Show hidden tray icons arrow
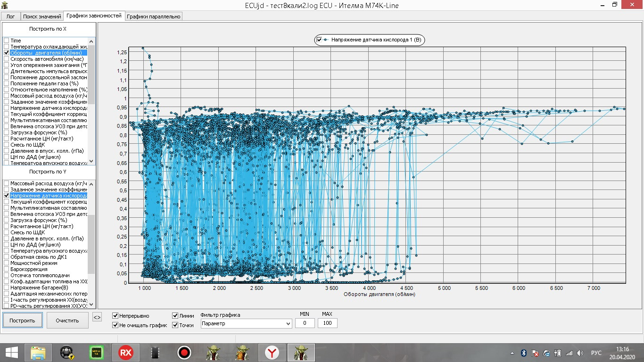The height and width of the screenshot is (362, 644). tap(512, 353)
